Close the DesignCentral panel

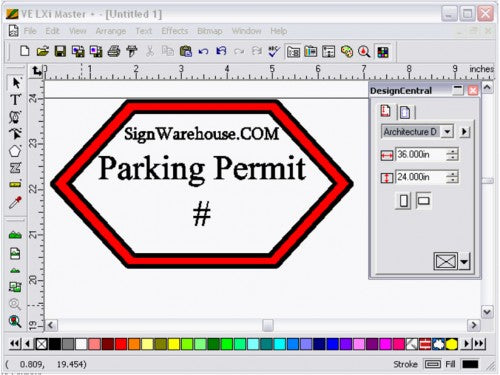point(473,90)
